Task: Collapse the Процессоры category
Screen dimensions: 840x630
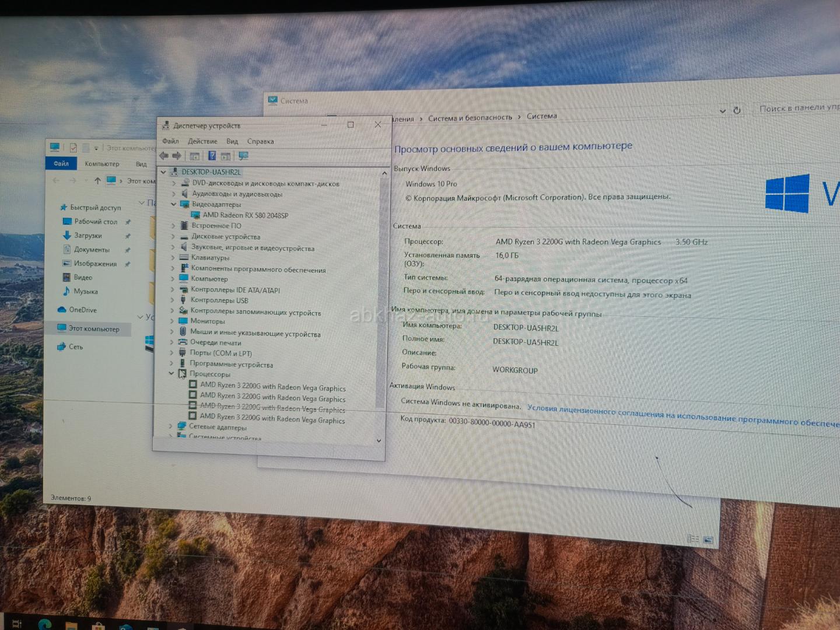Action: [171, 373]
